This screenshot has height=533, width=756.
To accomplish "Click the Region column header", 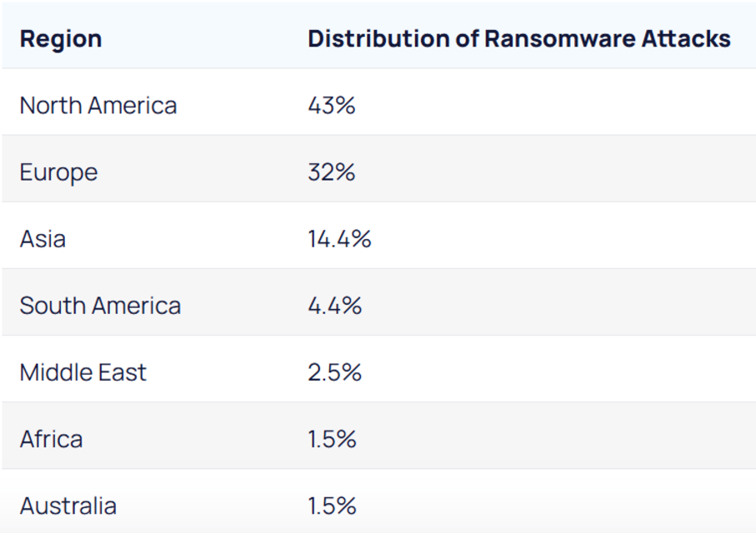I will click(x=61, y=38).
